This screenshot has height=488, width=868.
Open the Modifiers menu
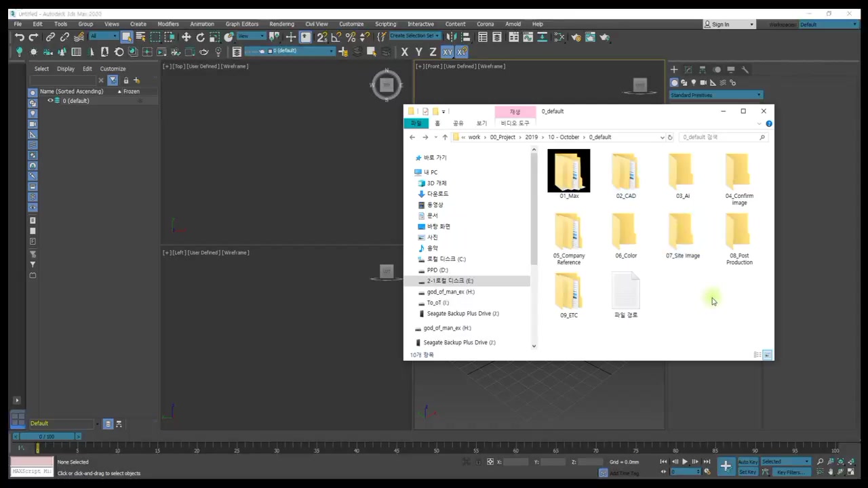click(168, 24)
